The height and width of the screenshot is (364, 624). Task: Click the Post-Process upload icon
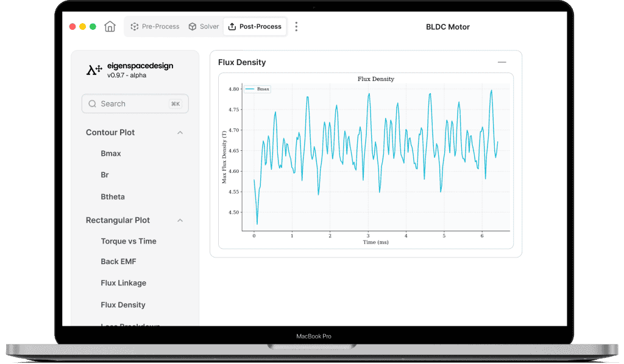(x=232, y=27)
